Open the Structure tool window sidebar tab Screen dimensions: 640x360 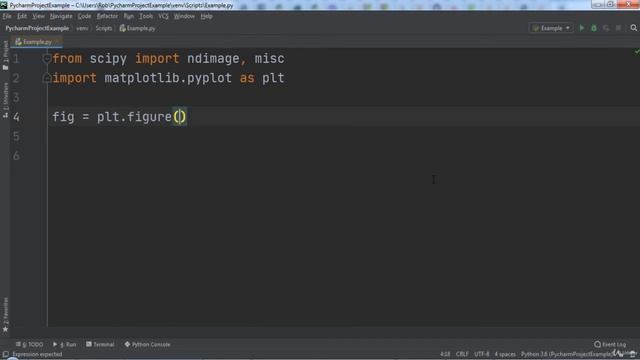point(5,100)
